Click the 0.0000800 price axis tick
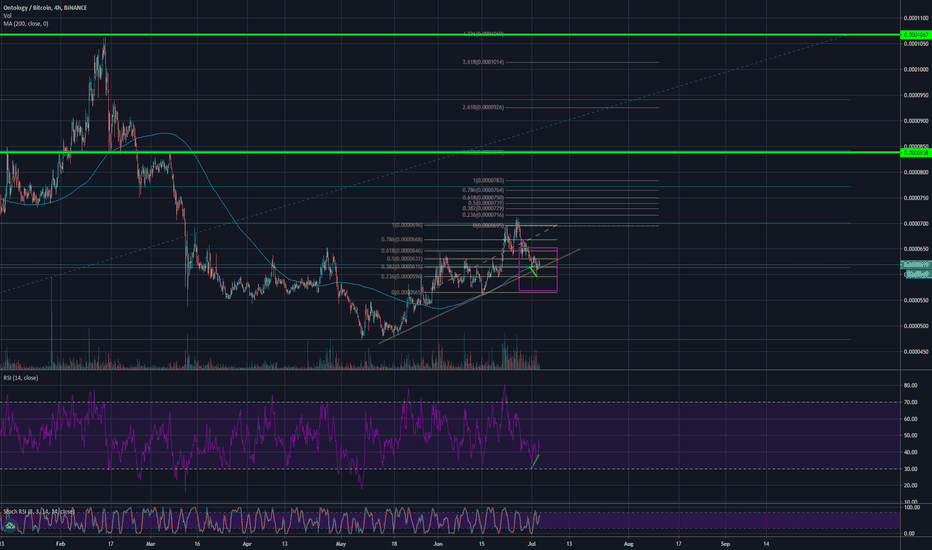932x550 pixels. tap(916, 172)
